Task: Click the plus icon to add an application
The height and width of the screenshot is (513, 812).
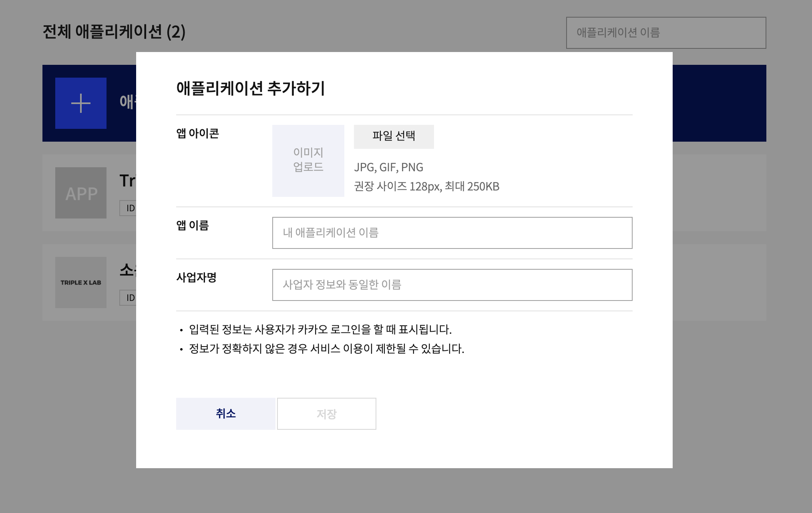Action: [81, 103]
